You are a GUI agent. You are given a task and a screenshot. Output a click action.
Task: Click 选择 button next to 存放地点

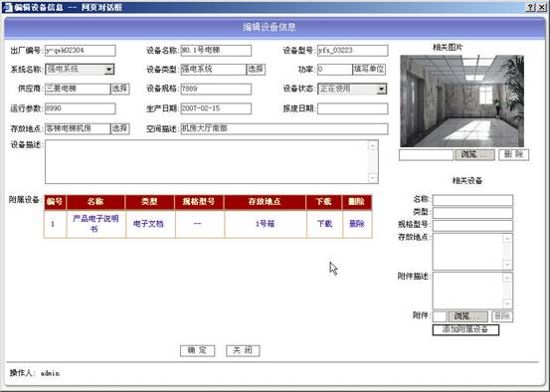point(120,128)
